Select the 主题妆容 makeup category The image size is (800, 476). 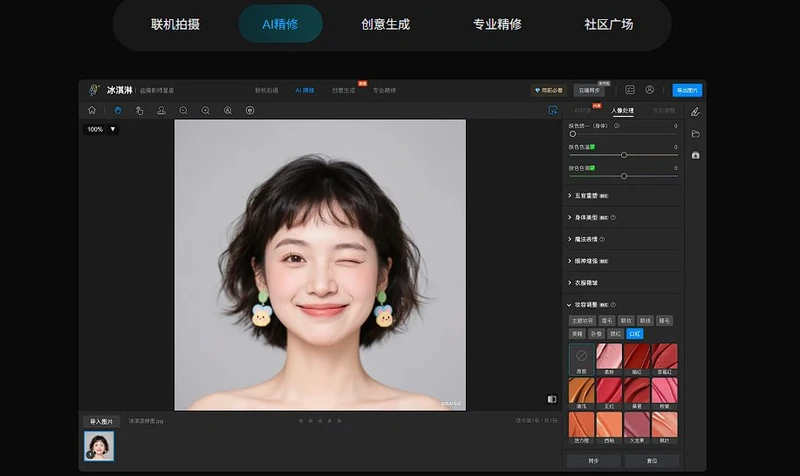(x=582, y=321)
